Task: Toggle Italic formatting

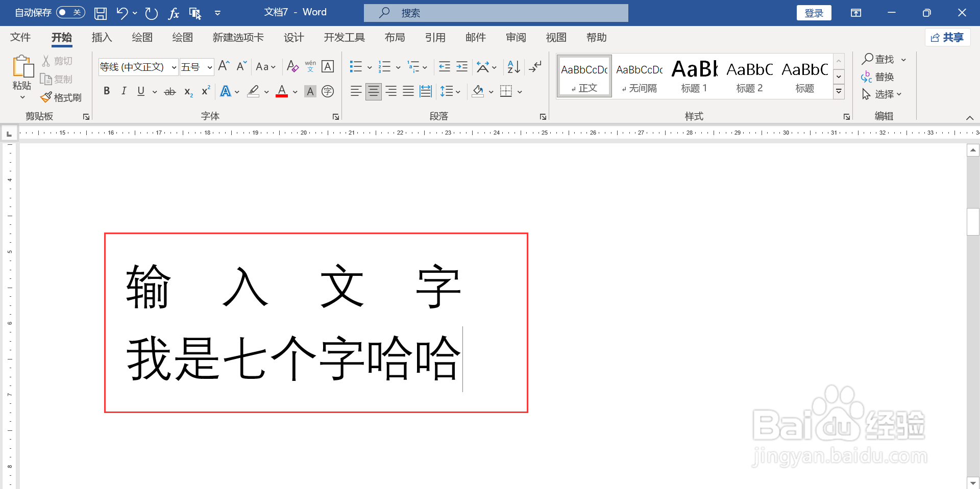Action: coord(124,91)
